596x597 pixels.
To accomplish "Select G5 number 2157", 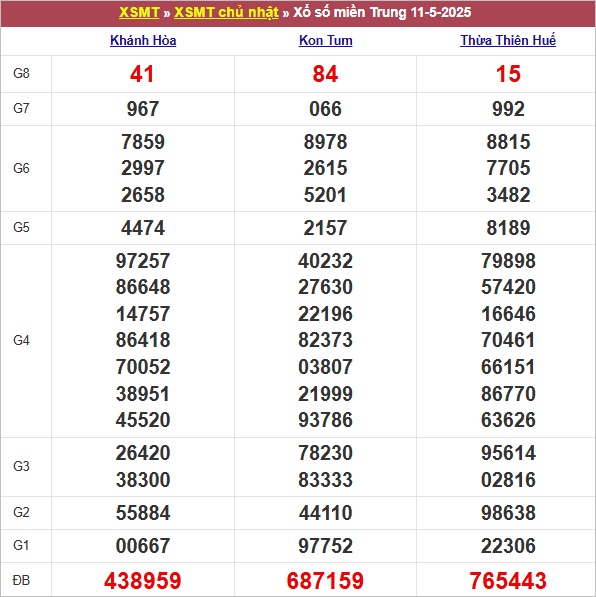I will click(325, 228).
